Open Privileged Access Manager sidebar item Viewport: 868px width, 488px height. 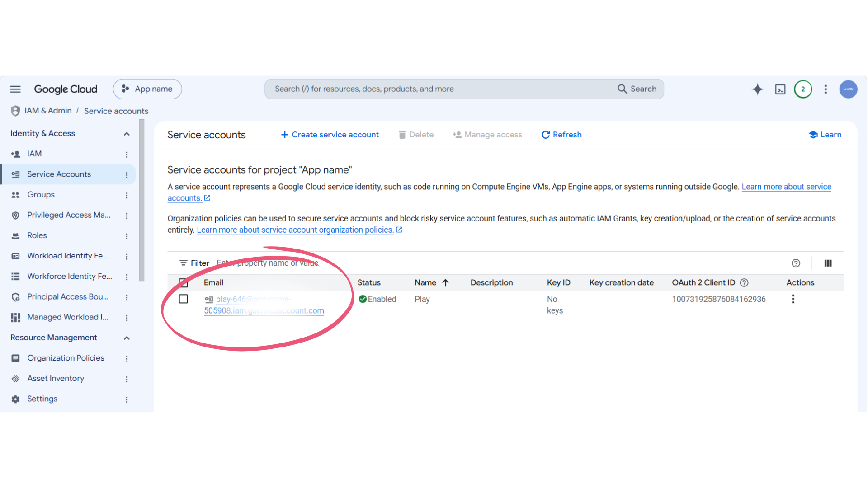[69, 215]
